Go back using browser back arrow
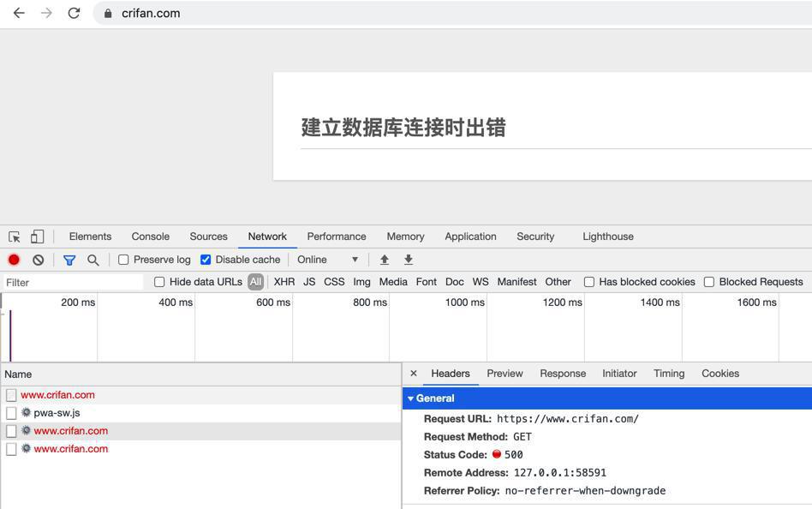 tap(19, 13)
